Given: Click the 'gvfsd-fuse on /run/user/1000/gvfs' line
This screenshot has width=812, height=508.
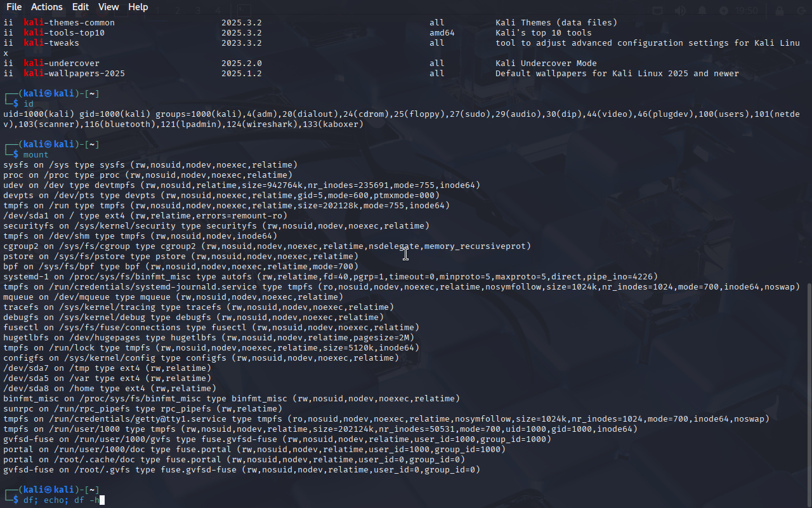Looking at the screenshot, I should point(277,439).
